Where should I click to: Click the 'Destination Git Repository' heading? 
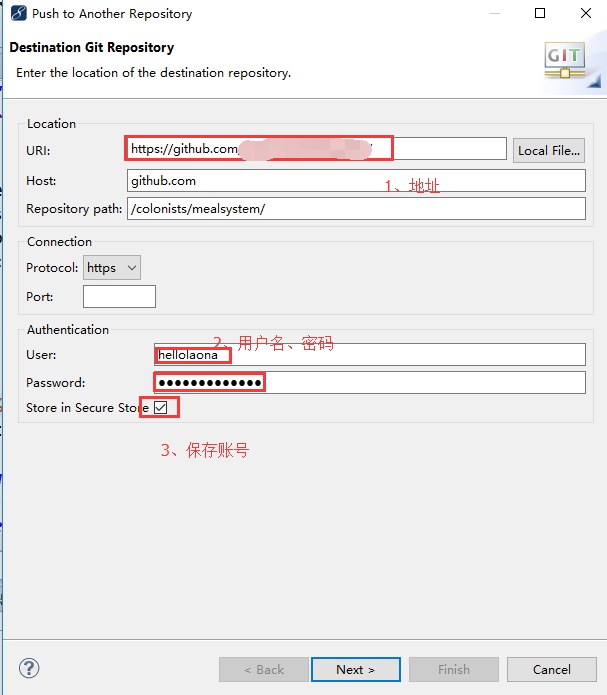[92, 47]
